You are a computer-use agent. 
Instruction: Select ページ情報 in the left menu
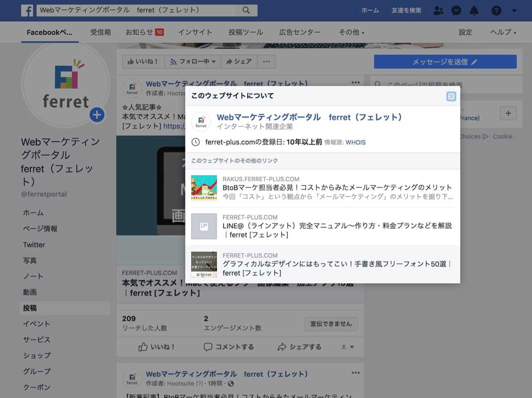tap(40, 229)
